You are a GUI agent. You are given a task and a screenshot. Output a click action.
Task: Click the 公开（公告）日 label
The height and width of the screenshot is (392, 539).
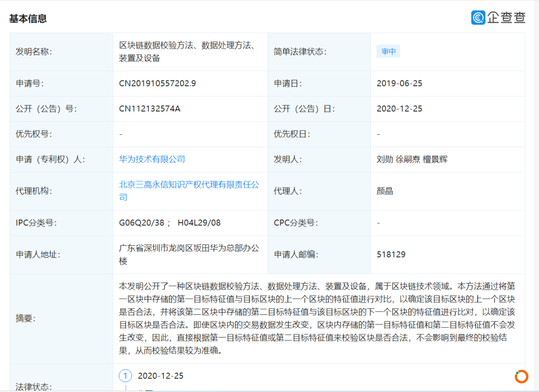pyautogui.click(x=304, y=109)
